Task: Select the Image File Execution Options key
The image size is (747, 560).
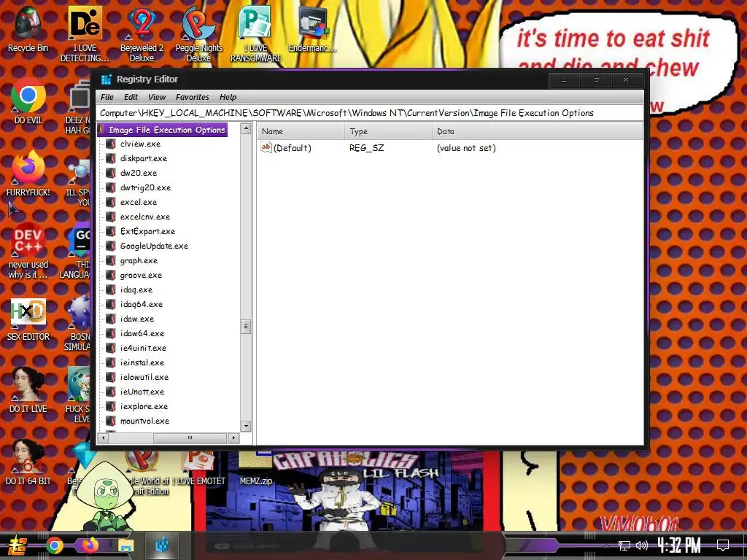Action: pyautogui.click(x=166, y=130)
